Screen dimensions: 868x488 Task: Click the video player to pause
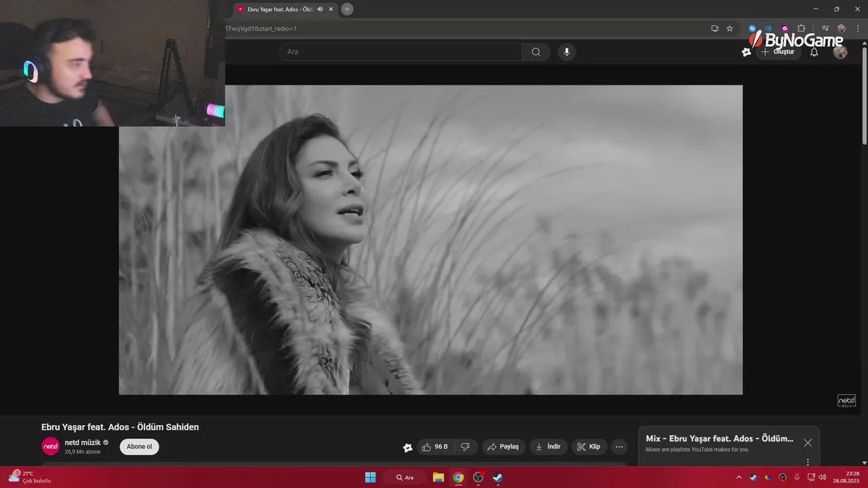(431, 239)
